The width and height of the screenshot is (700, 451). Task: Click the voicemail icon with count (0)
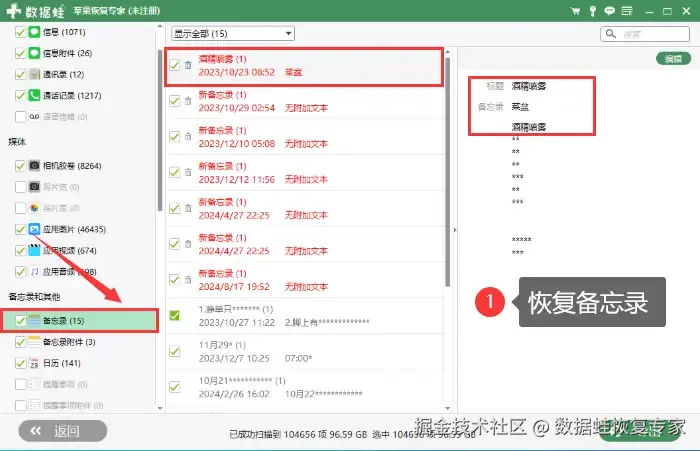click(x=34, y=117)
